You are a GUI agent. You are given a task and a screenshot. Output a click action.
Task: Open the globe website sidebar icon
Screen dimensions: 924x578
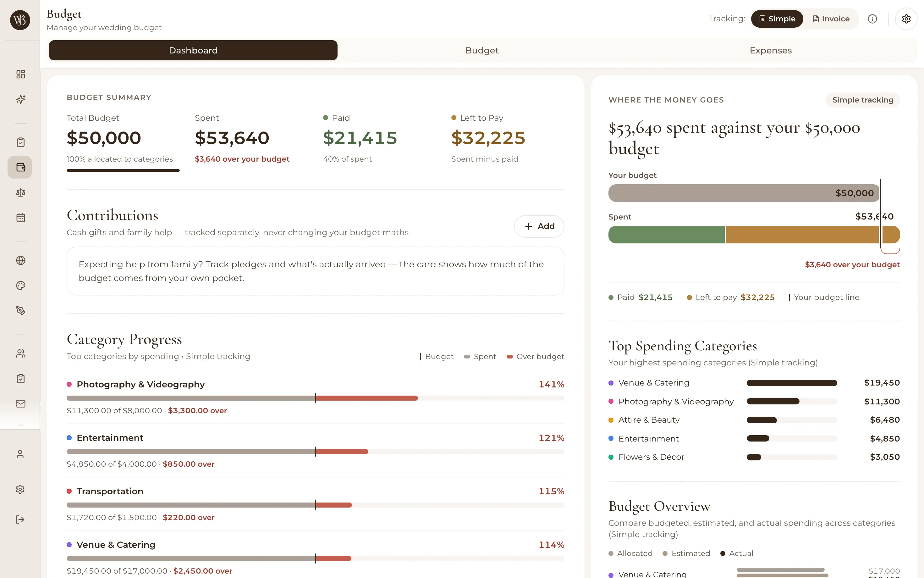pyautogui.click(x=21, y=260)
